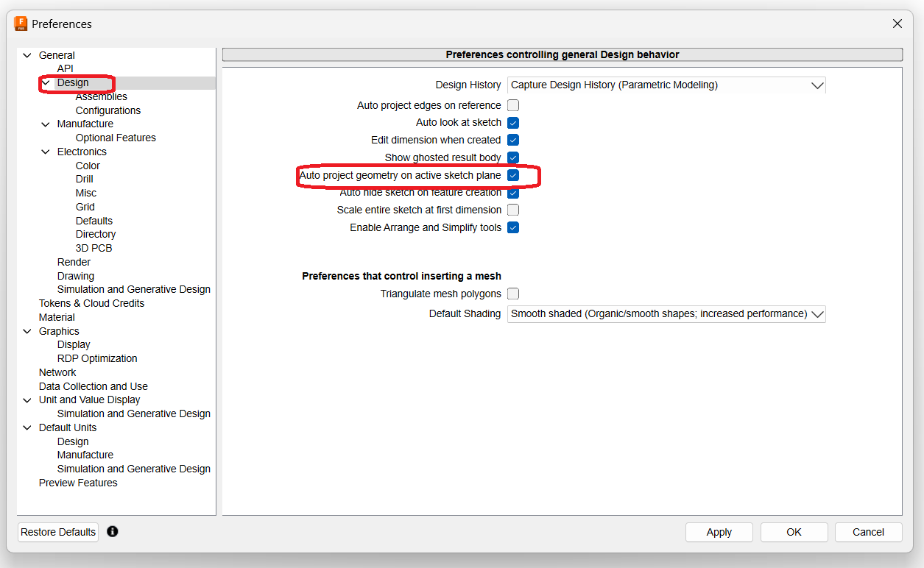Disable Auto look at sketch
The width and height of the screenshot is (924, 568).
pyautogui.click(x=512, y=122)
